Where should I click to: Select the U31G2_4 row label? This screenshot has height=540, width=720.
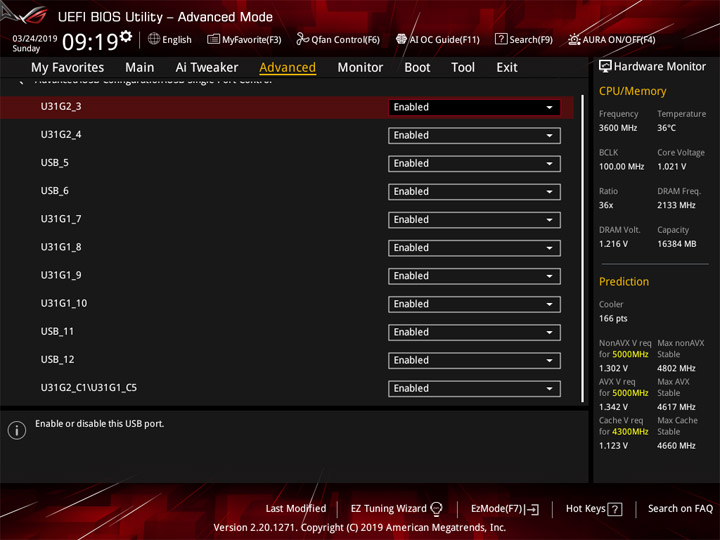click(x=61, y=135)
